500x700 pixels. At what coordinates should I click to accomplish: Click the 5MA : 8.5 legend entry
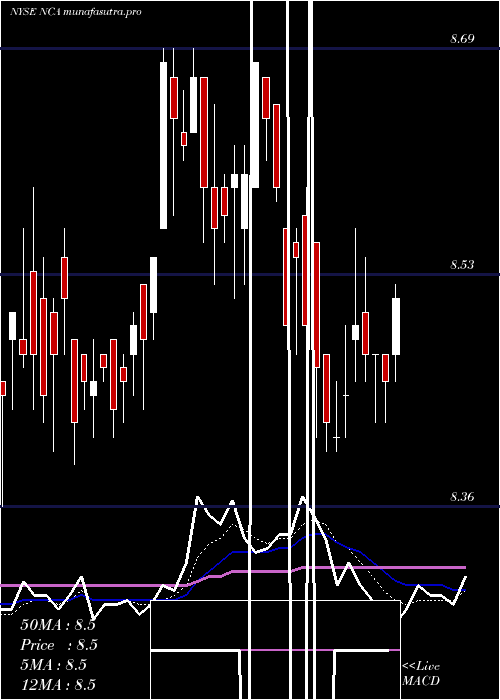pyautogui.click(x=53, y=665)
